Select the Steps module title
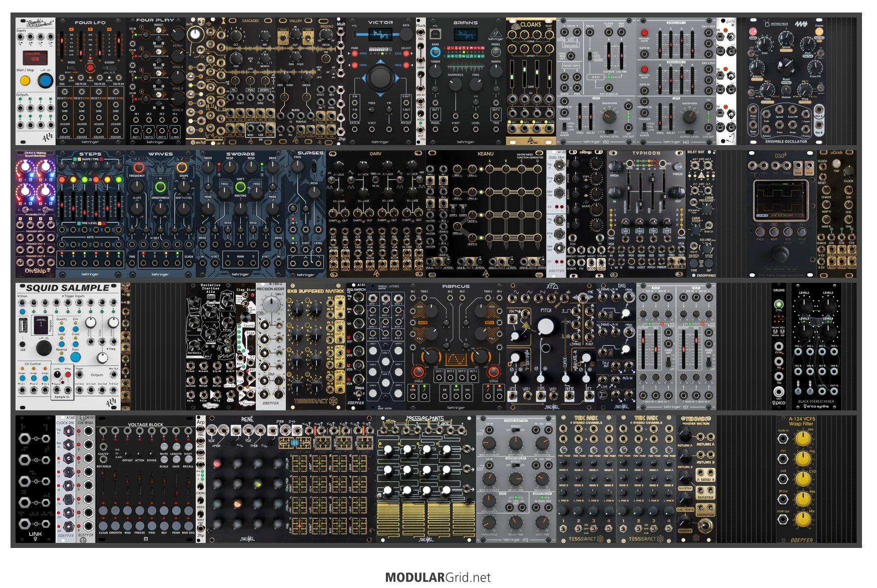The image size is (877, 588). click(90, 154)
